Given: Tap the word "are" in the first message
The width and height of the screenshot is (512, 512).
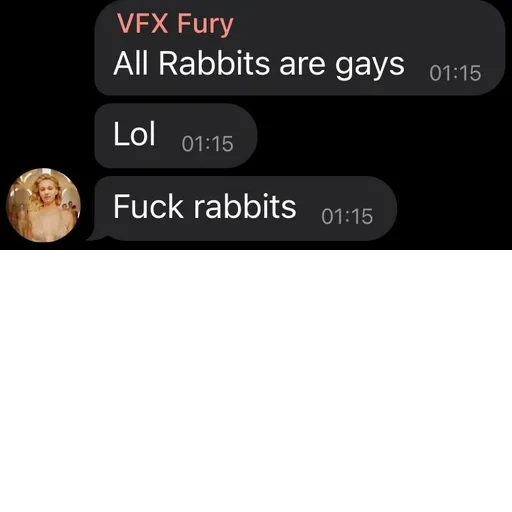Looking at the screenshot, I should coord(302,65).
